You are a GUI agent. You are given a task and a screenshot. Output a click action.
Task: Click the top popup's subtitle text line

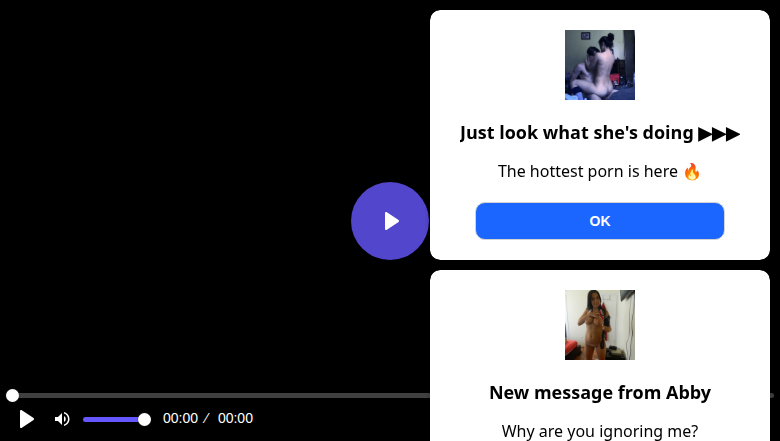coord(588,171)
